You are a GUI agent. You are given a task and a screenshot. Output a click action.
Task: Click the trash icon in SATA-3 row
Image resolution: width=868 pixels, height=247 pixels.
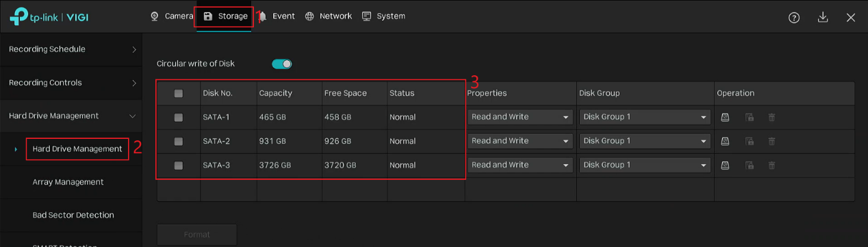click(x=771, y=165)
